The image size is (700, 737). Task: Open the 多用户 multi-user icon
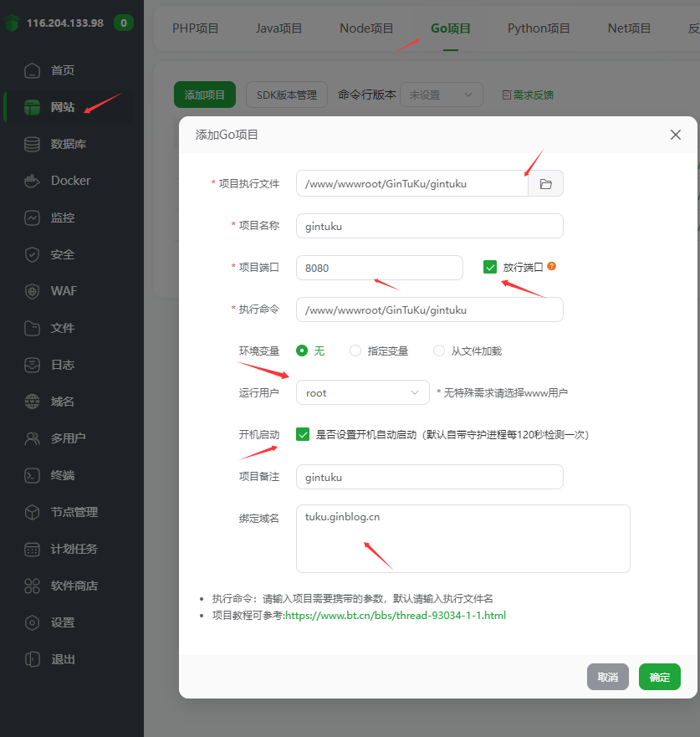[x=32, y=438]
